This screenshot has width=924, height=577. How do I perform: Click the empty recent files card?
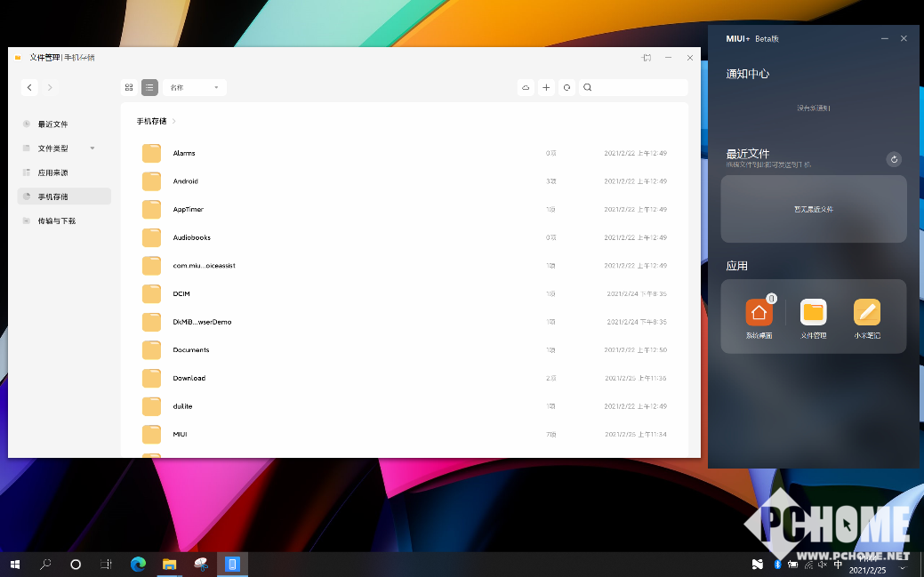(x=814, y=209)
